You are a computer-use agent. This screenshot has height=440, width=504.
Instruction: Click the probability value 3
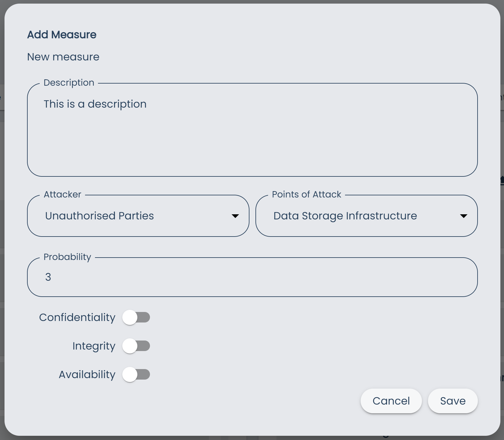click(48, 277)
